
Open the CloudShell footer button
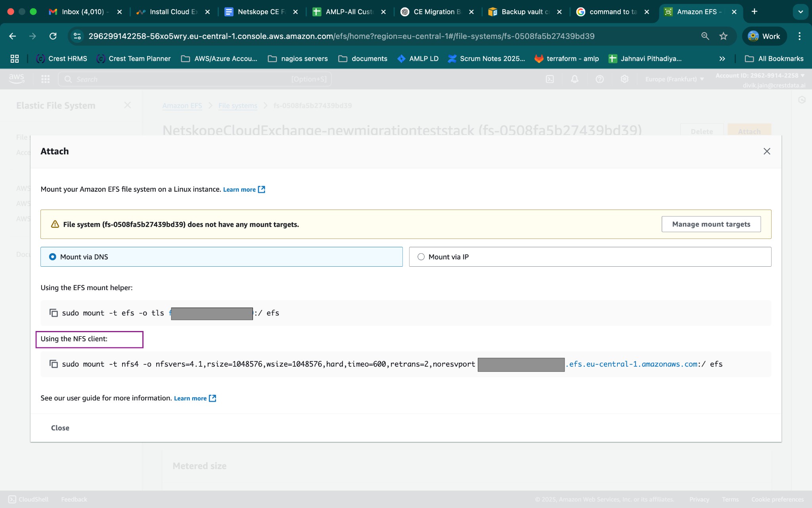click(28, 499)
